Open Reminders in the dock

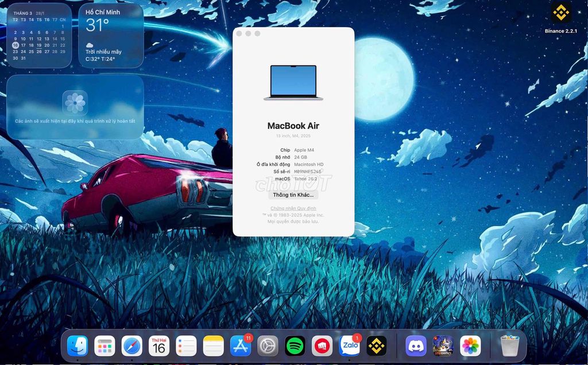tap(186, 345)
